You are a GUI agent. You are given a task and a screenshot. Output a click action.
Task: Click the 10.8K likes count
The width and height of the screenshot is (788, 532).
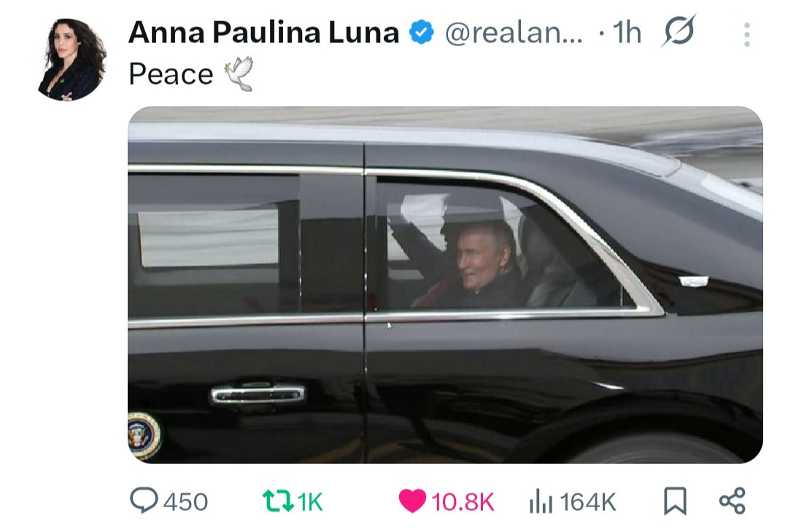463,502
